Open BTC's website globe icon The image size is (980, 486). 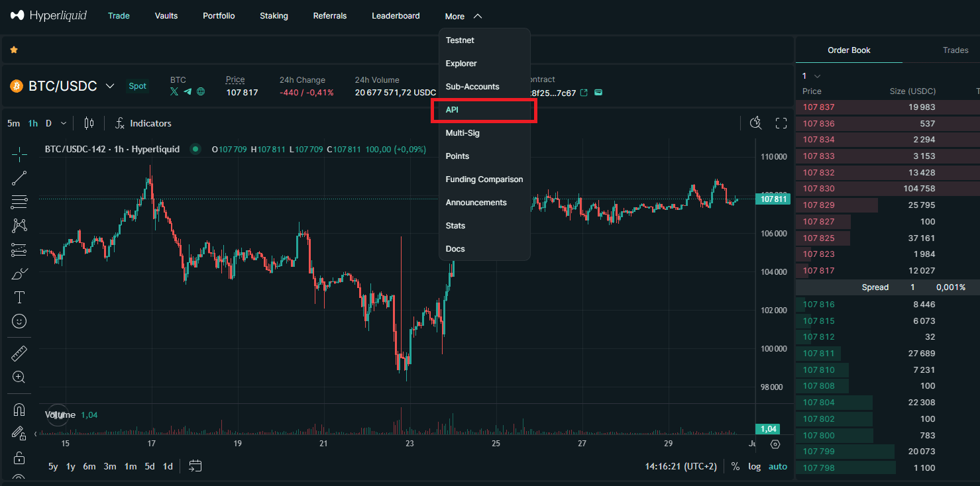[x=201, y=92]
